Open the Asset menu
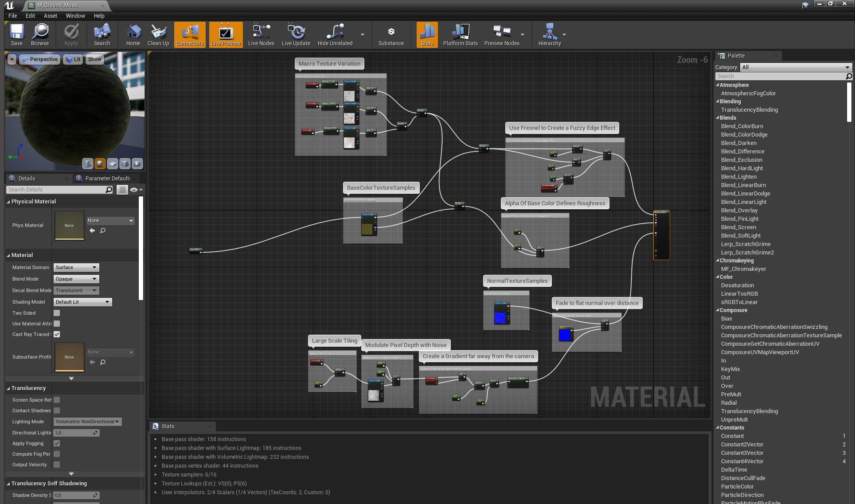This screenshot has width=855, height=504. tap(50, 16)
